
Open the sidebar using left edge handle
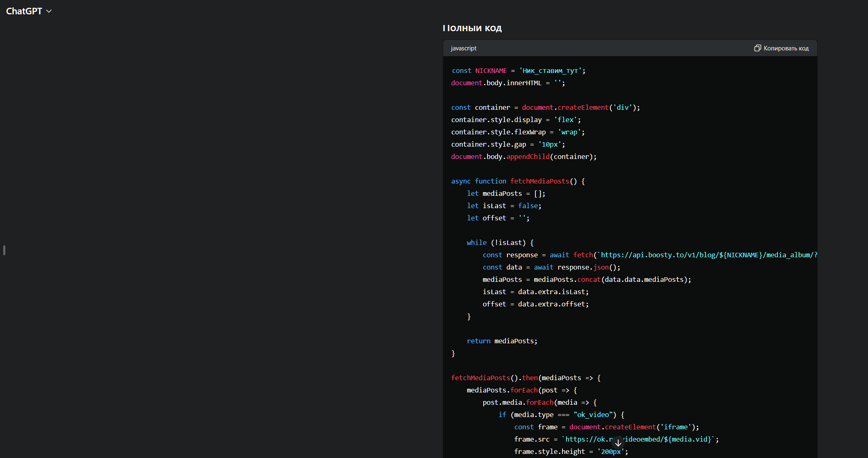(4, 250)
